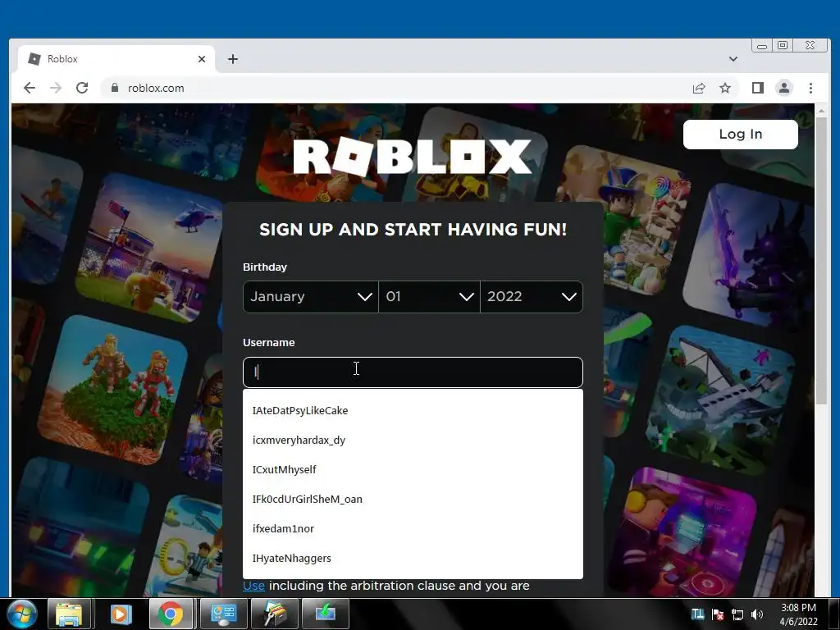Choose suggestion ICxutMhyself

coord(413,469)
